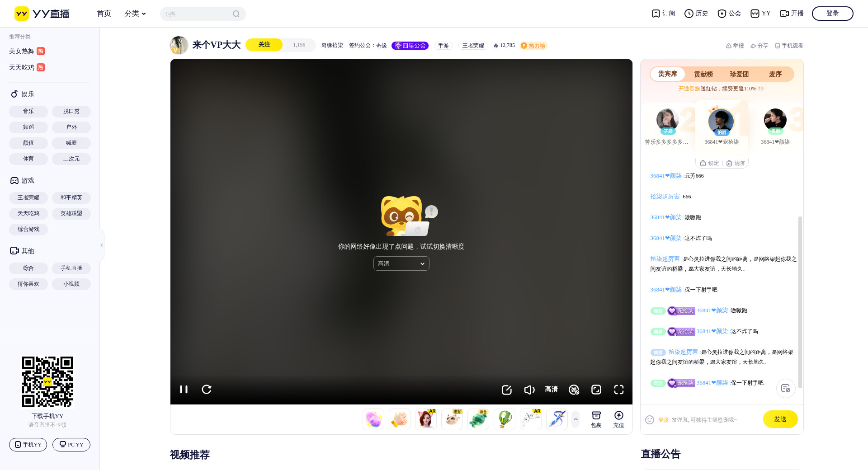Open 充值 recharge
This screenshot has height=470, width=868.
tap(619, 419)
